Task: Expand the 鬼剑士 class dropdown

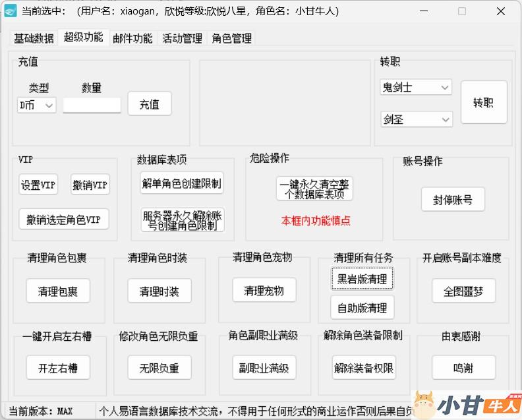Action: [416, 87]
